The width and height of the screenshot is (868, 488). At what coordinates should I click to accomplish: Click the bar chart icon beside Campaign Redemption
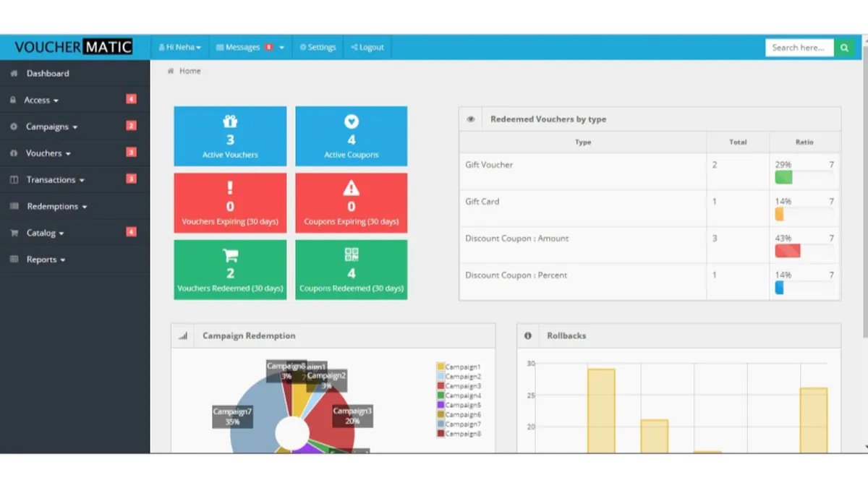tap(183, 336)
